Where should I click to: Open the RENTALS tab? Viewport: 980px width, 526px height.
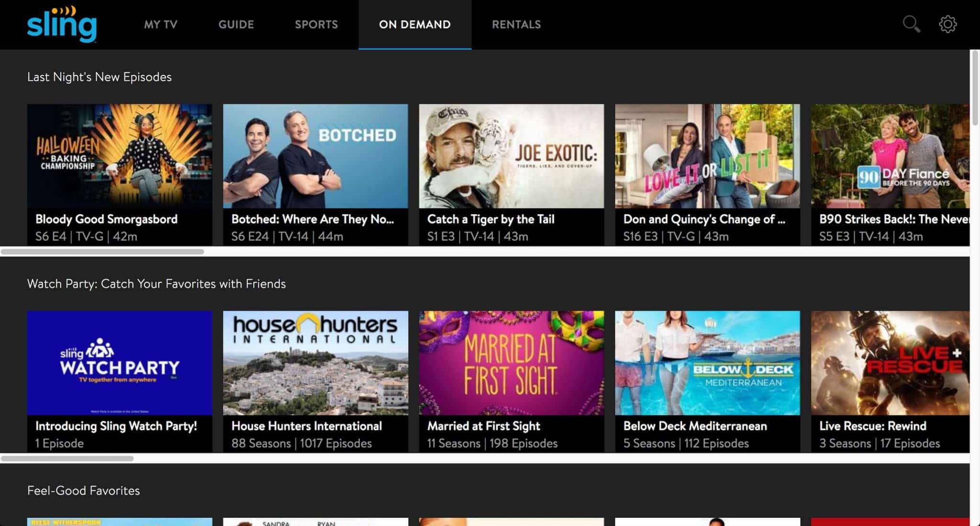point(516,24)
